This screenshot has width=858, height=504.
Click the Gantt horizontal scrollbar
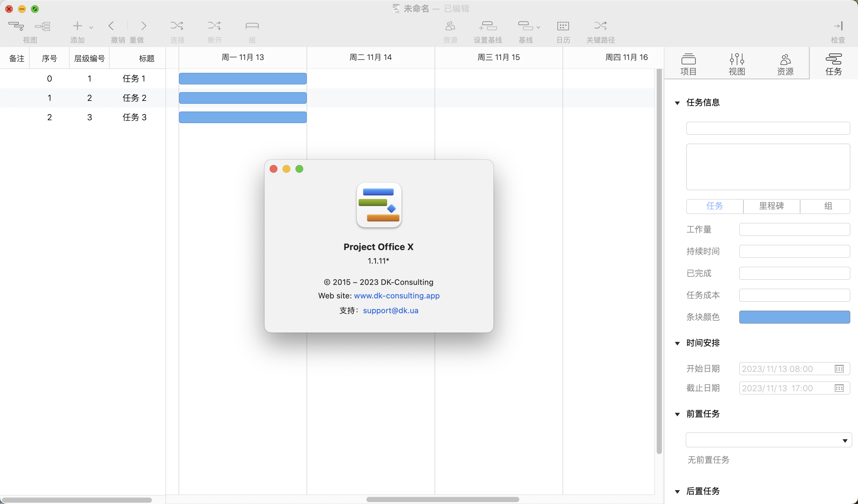tap(443, 499)
